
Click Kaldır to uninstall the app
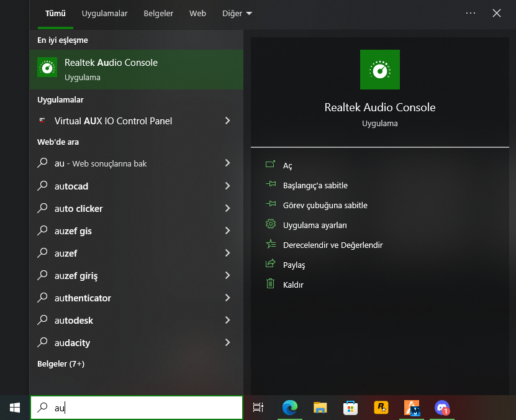pyautogui.click(x=293, y=285)
